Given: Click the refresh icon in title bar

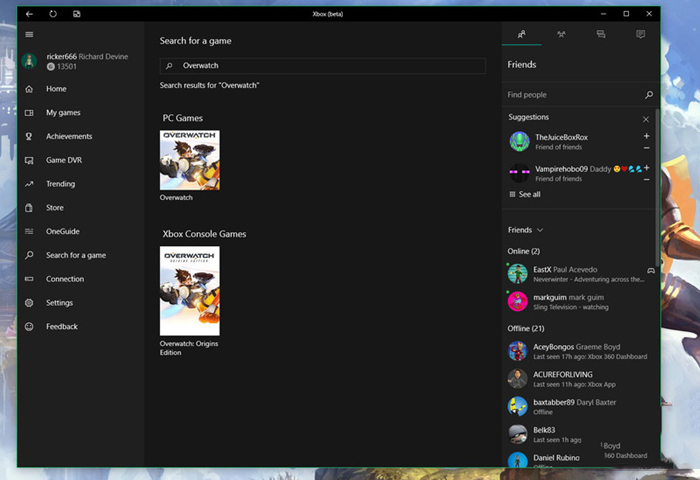Looking at the screenshot, I should pos(53,14).
